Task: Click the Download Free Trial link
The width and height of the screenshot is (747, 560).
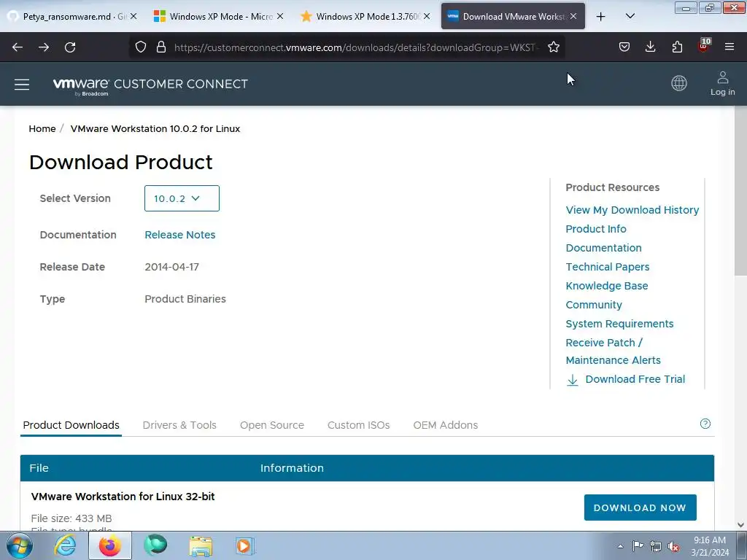Action: point(625,379)
